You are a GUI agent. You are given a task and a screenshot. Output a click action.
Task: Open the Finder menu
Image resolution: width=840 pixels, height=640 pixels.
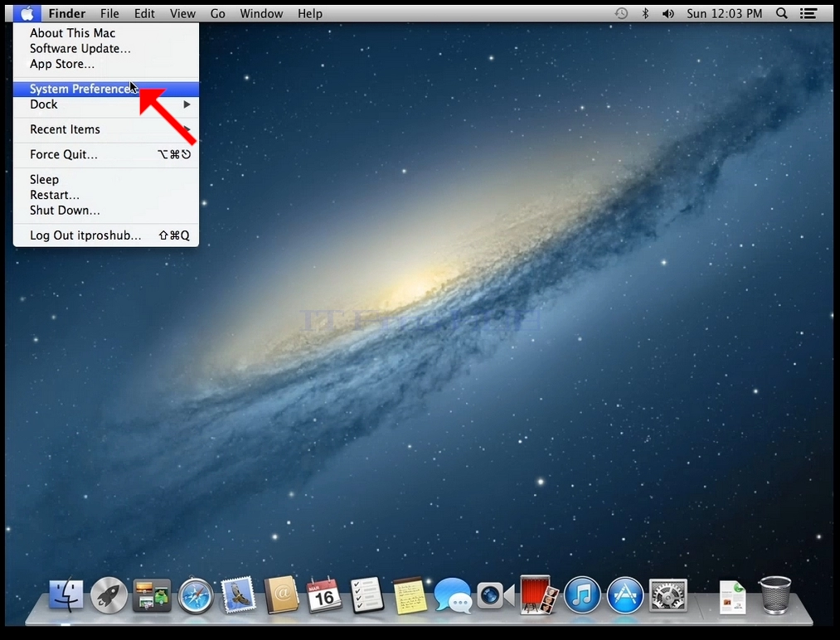[x=67, y=13]
